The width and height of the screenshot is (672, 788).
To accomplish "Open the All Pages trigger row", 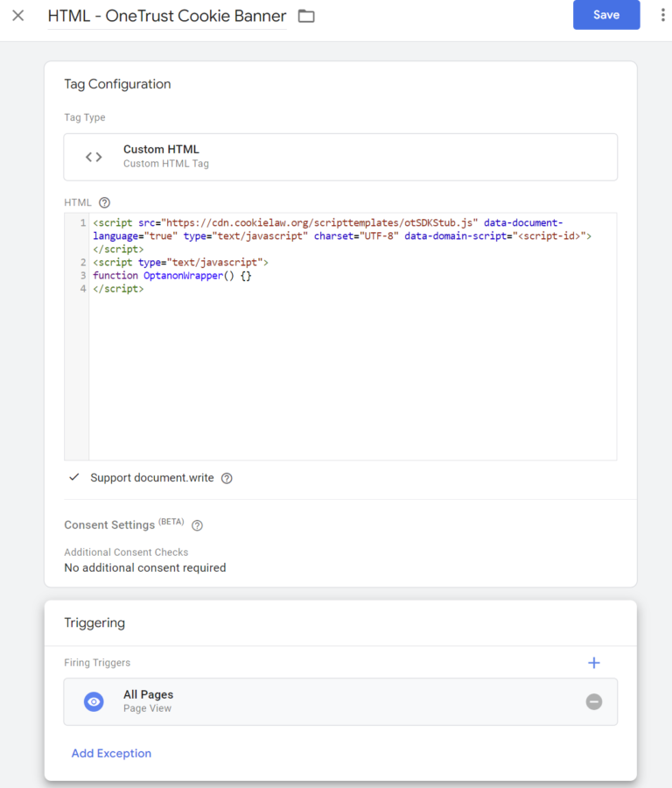I will click(340, 701).
